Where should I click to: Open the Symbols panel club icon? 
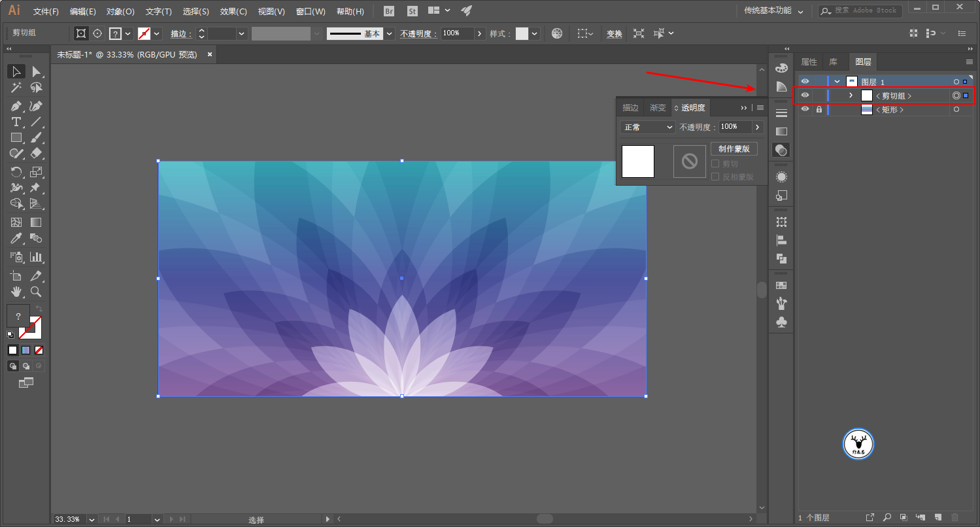point(781,322)
